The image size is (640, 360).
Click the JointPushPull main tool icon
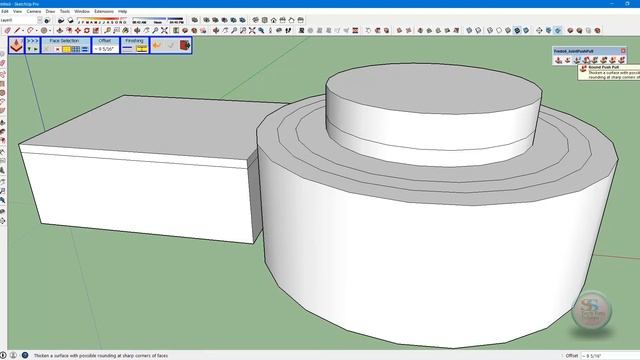(x=16, y=45)
